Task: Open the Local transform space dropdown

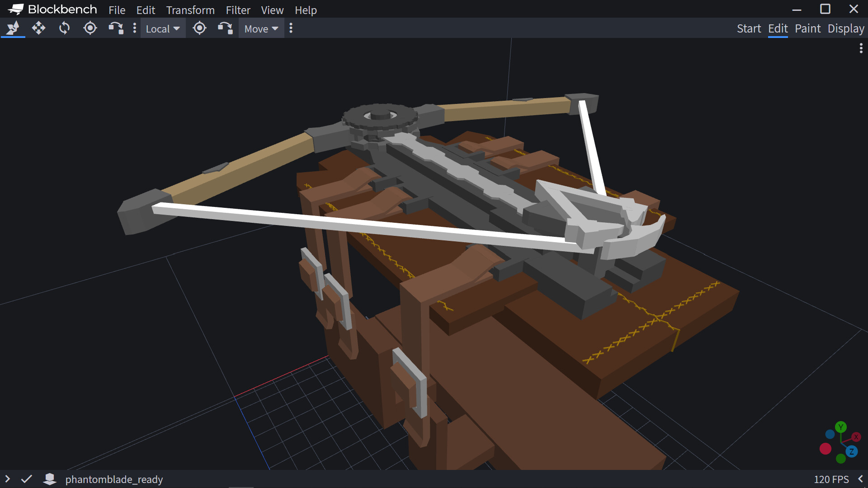Action: (163, 28)
